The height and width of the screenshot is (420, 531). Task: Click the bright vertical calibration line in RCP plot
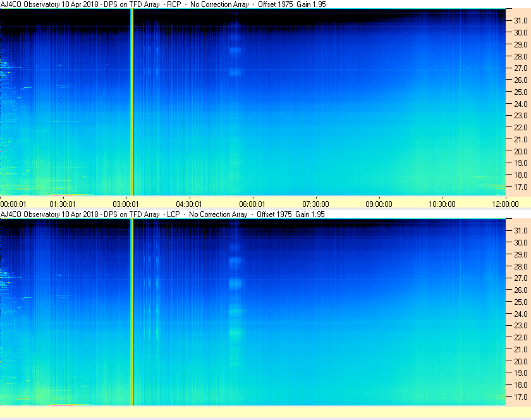(132, 102)
